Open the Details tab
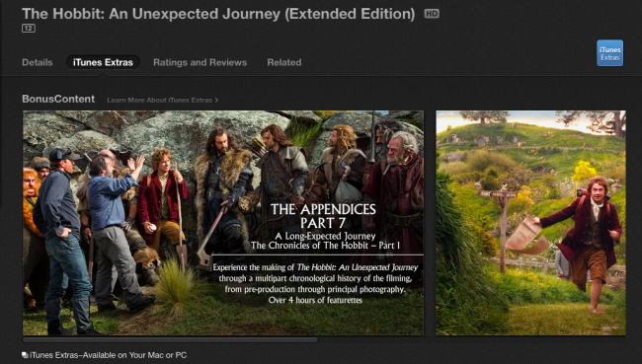The image size is (642, 364). pyautogui.click(x=38, y=62)
